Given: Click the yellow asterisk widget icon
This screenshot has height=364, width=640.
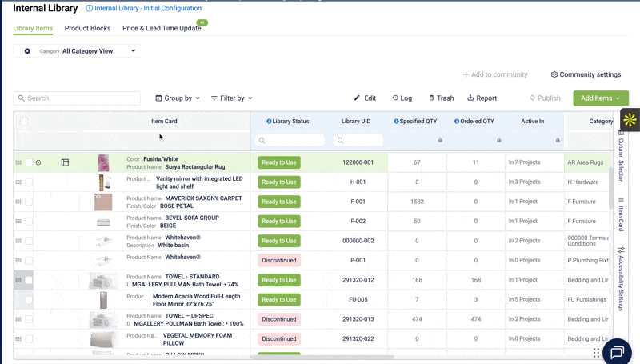Looking at the screenshot, I should 630,120.
